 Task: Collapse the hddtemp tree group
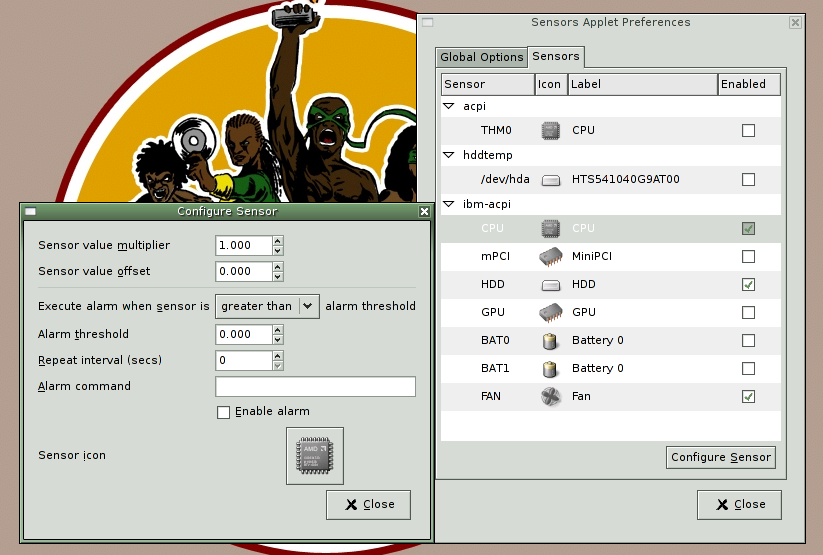pos(450,155)
